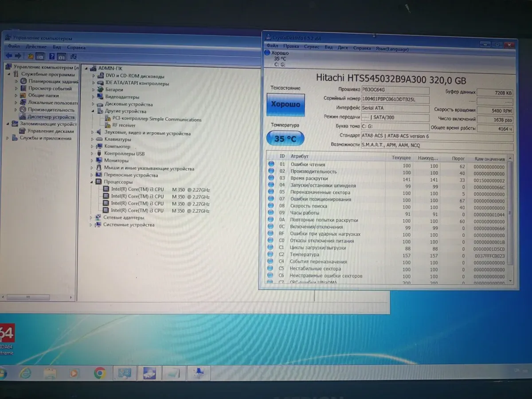The height and width of the screenshot is (399, 532).
Task: Click the 35 °C temperature button
Action: 285,139
